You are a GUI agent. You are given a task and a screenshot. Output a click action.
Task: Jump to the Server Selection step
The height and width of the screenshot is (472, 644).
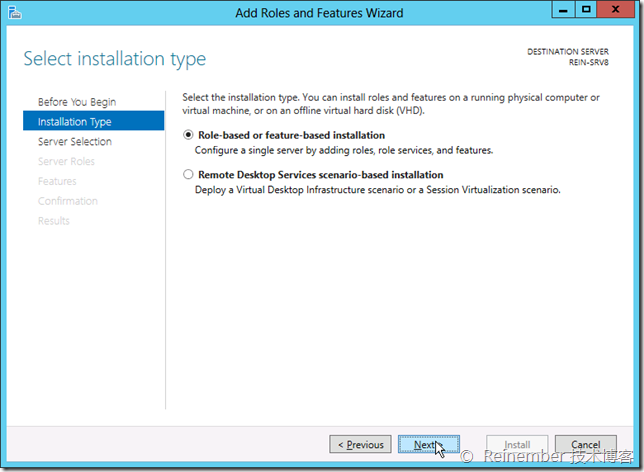tap(74, 142)
